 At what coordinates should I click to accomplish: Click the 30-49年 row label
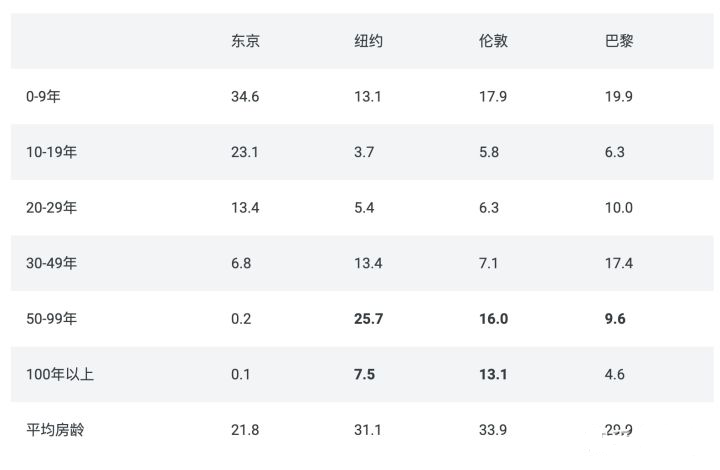(51, 263)
